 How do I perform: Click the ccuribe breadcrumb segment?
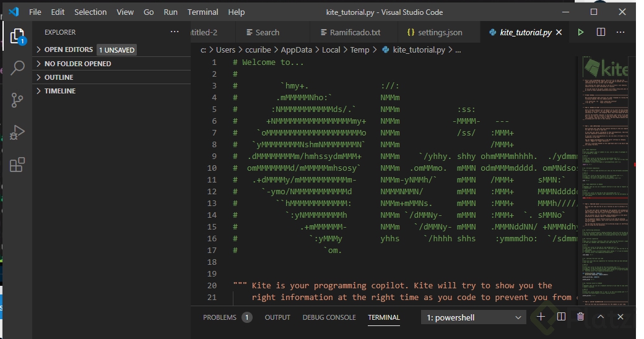258,49
